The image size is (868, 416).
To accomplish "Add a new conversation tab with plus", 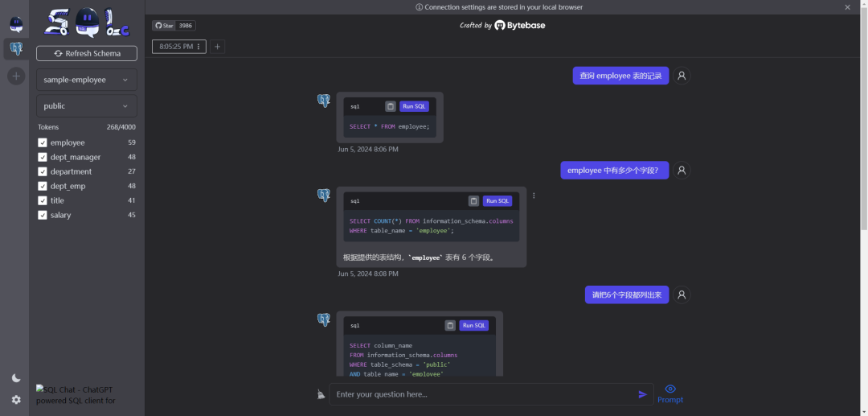I will click(x=217, y=47).
